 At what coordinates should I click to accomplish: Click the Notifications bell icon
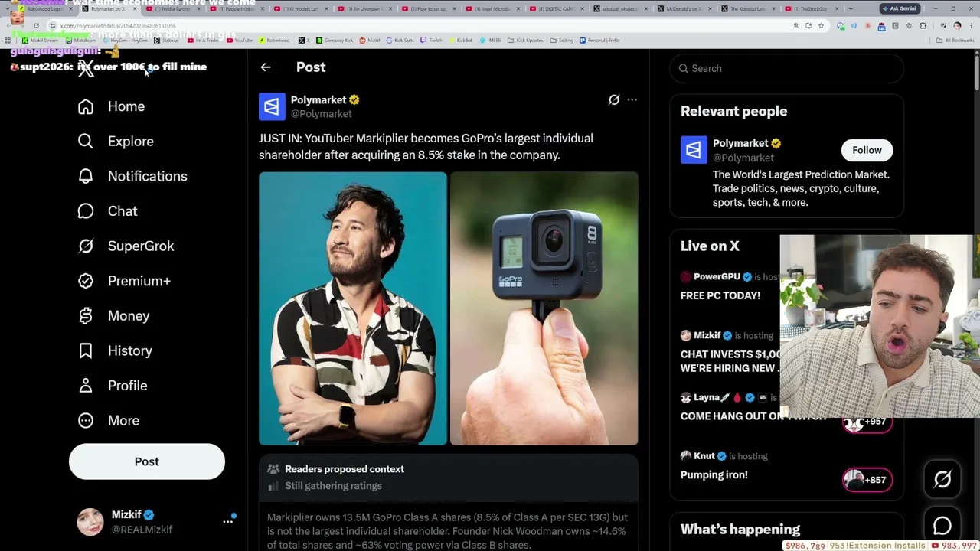(x=86, y=176)
